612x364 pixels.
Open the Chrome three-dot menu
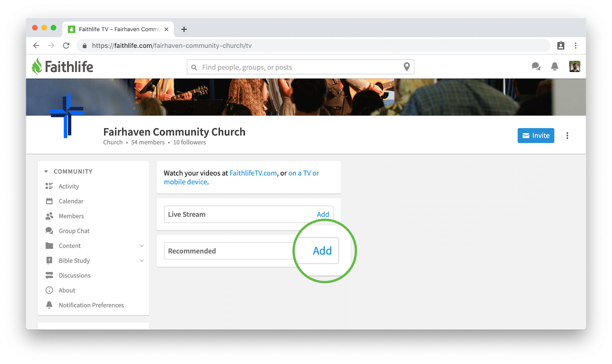(x=576, y=45)
